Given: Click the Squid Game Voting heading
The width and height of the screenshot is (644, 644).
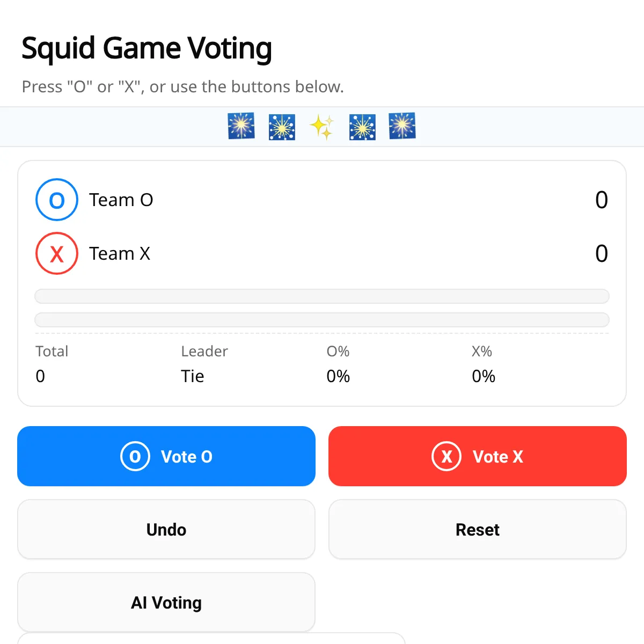Looking at the screenshot, I should pyautogui.click(x=147, y=48).
